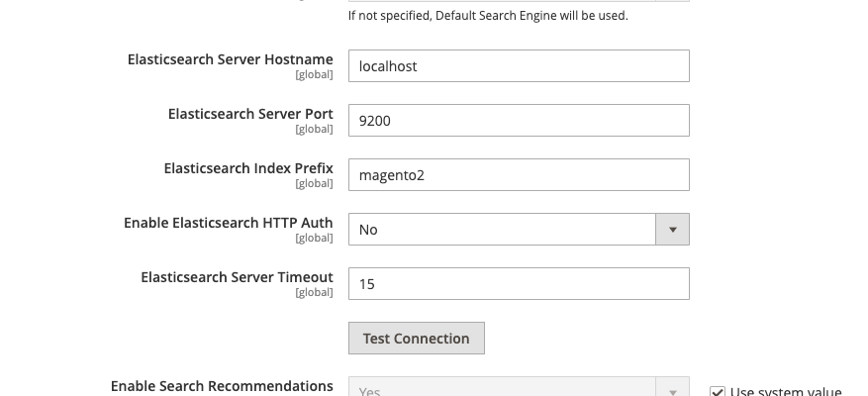Viewport: 868px width, 396px height.
Task: Uncheck the Use system value checkbox
Action: point(718,392)
